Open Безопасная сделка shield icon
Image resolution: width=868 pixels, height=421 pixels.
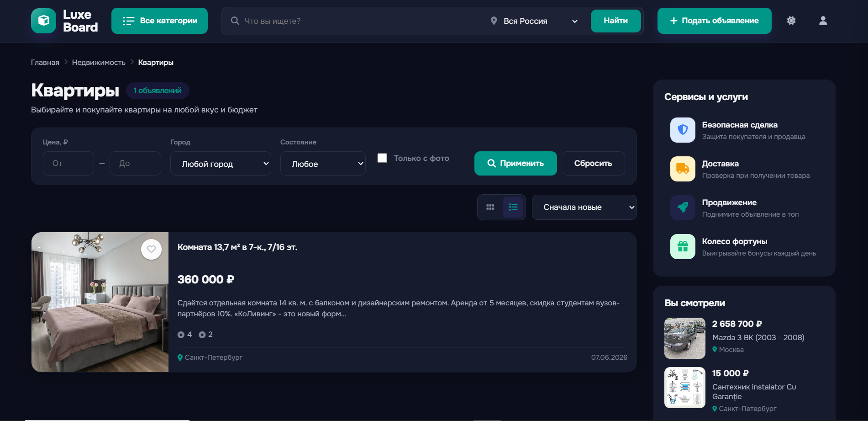pyautogui.click(x=683, y=130)
